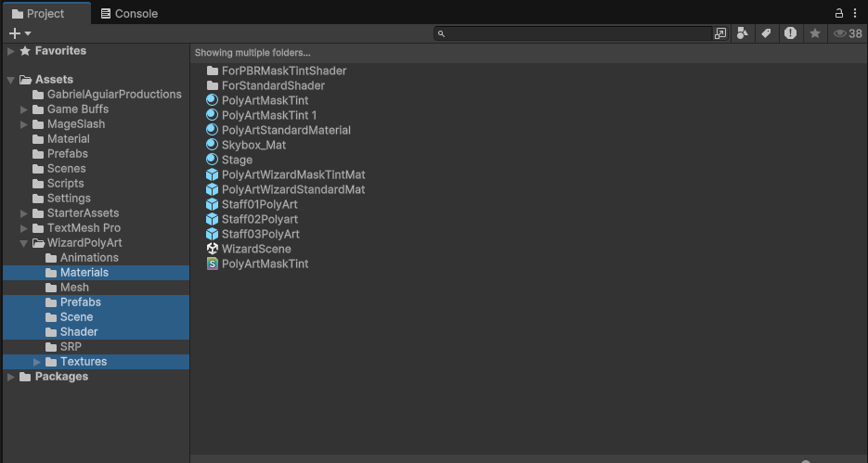Screen dimensions: 868x463
Task: Click the Staff03PolyArt prefab icon
Action: click(212, 234)
